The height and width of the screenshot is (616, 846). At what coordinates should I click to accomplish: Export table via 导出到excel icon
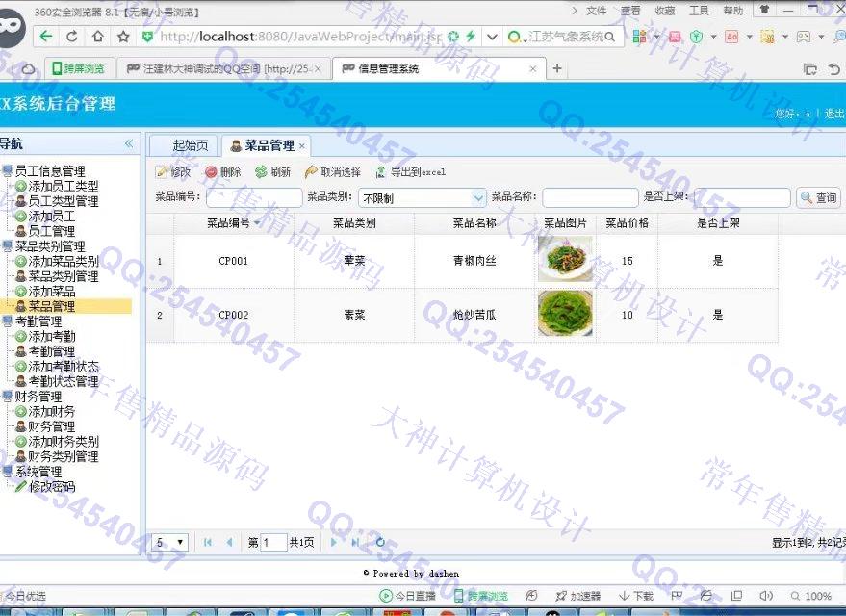381,172
